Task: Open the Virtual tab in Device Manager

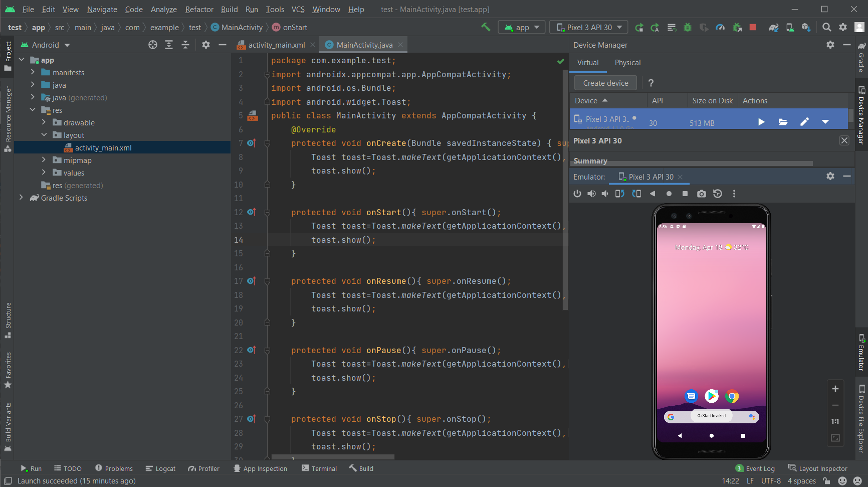Action: tap(588, 62)
